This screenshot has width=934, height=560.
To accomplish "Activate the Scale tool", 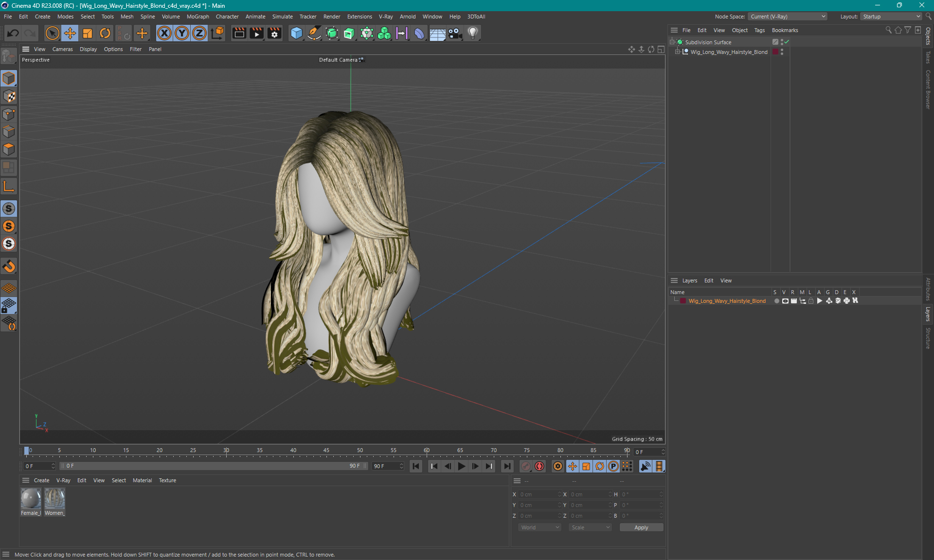I will tap(88, 33).
